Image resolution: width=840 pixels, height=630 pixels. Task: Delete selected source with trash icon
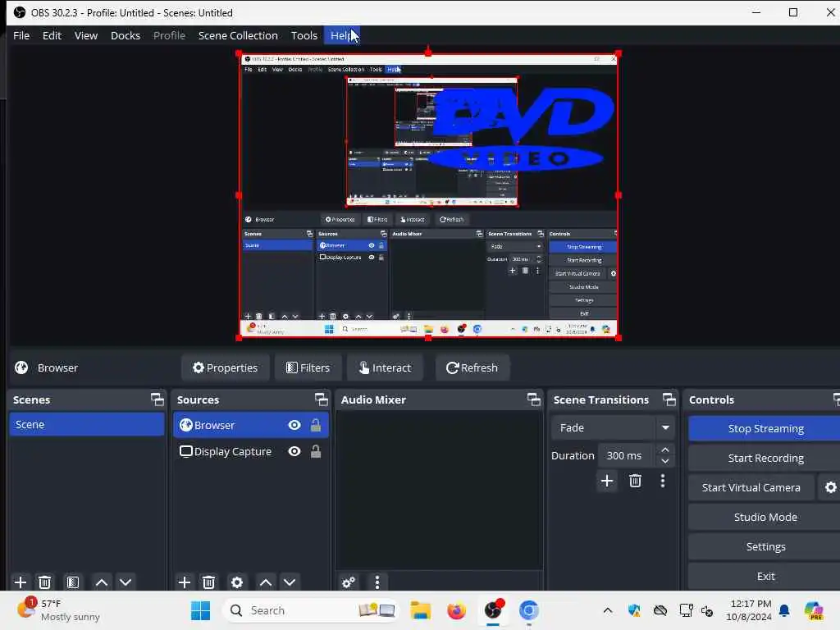pos(209,582)
